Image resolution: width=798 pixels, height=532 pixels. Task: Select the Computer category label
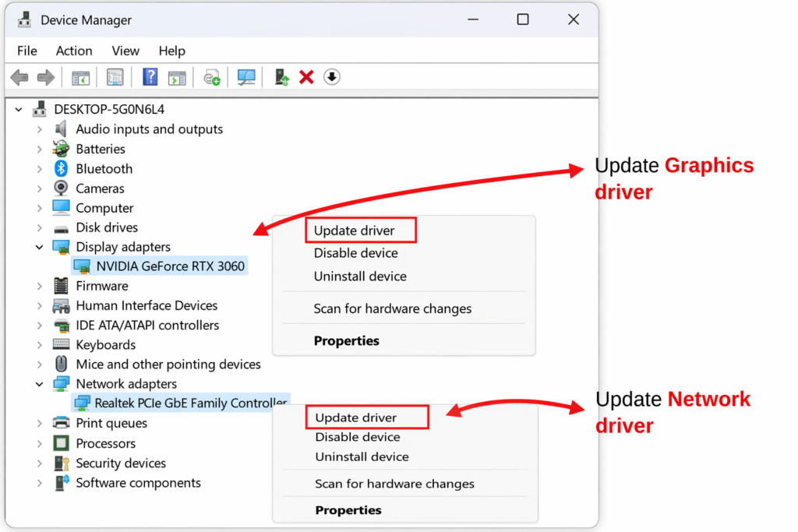pyautogui.click(x=104, y=208)
